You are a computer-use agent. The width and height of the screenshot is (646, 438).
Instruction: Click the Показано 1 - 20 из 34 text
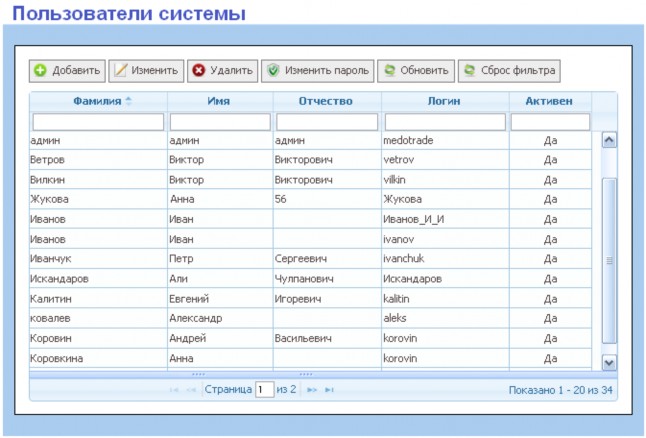point(561,390)
